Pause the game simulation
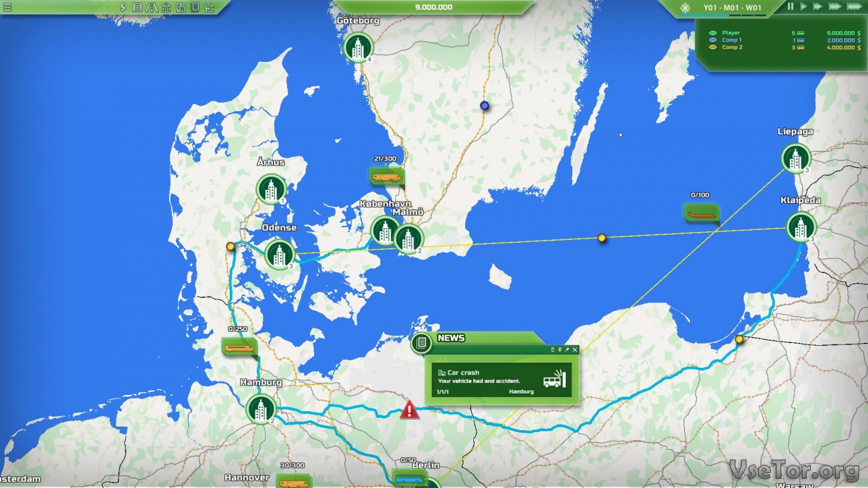Viewport: 868px width, 488px height. (790, 7)
